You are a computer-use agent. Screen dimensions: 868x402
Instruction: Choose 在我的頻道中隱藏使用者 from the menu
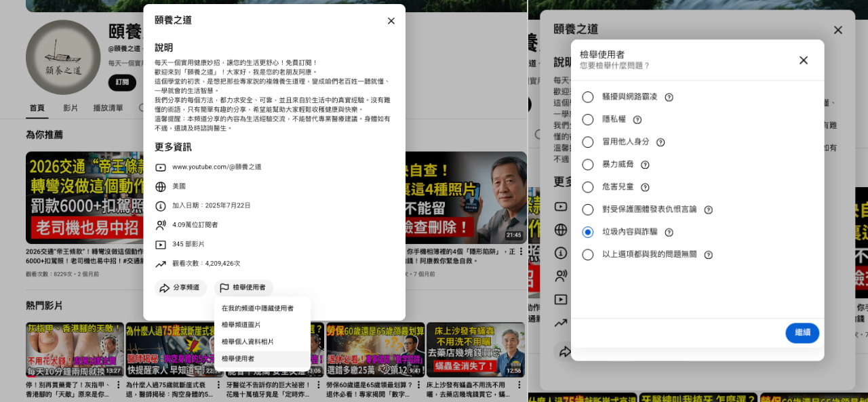click(258, 308)
